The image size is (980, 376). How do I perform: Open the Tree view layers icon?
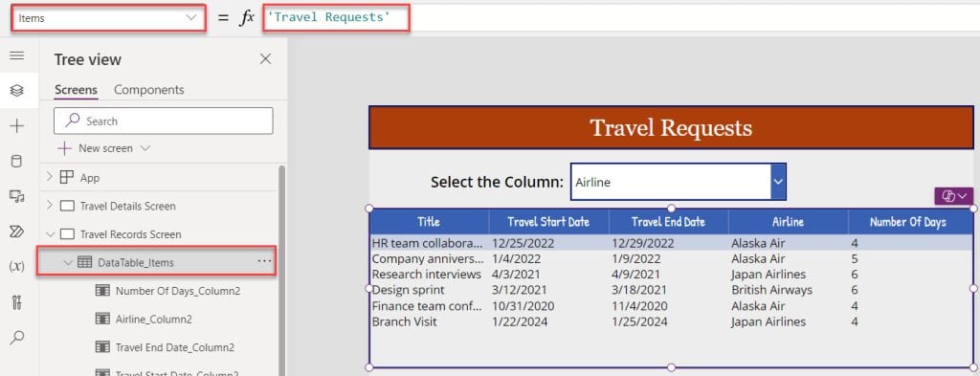tap(17, 91)
